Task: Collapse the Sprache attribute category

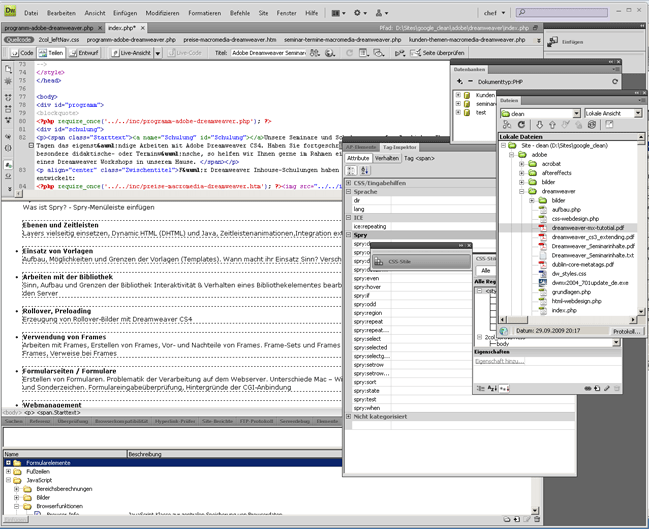Action: [349, 192]
